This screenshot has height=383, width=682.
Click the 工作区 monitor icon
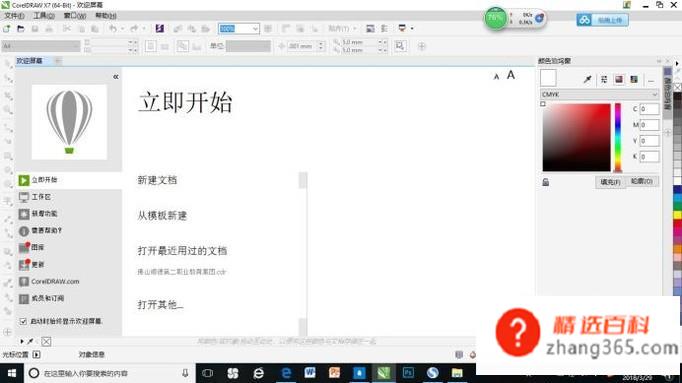[x=23, y=197]
